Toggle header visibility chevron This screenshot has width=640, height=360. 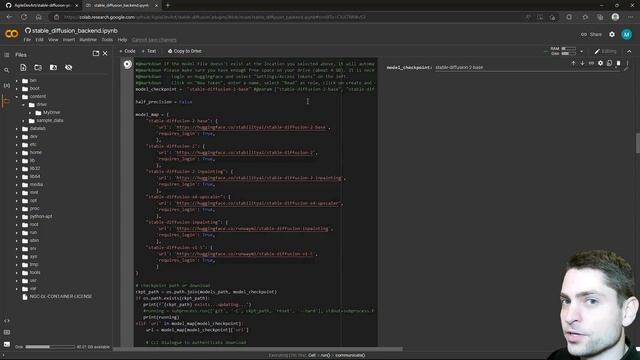coord(629,51)
